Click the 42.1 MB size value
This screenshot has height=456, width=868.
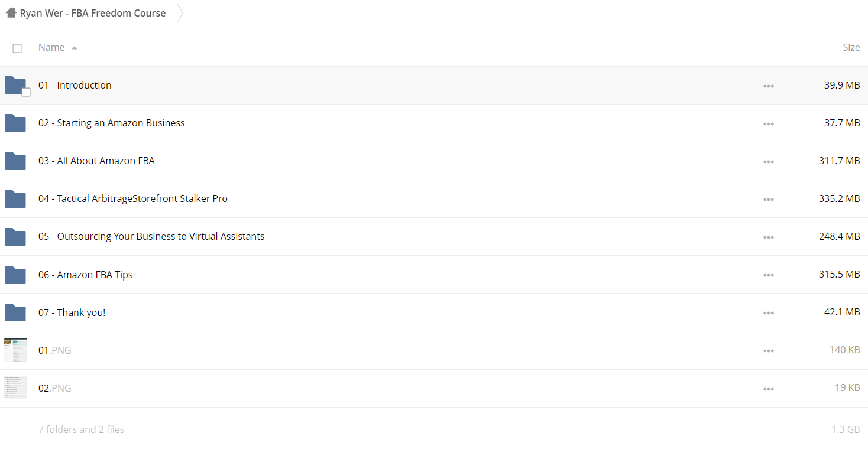842,312
